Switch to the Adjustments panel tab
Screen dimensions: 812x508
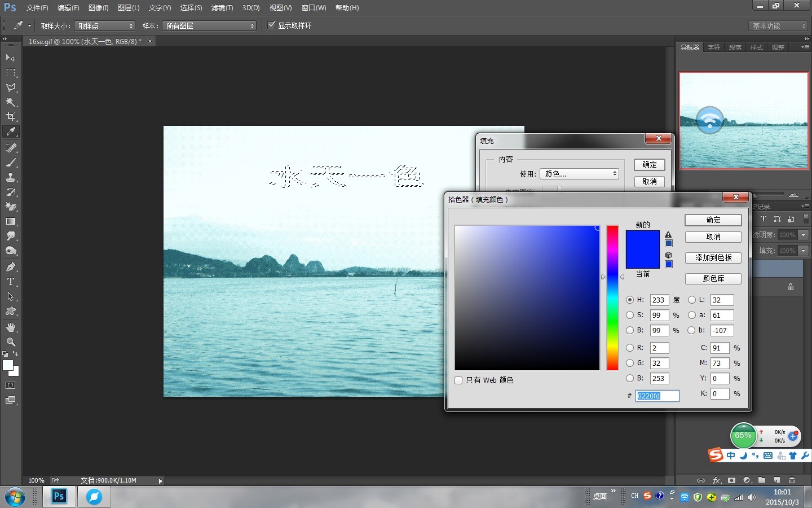click(x=778, y=47)
